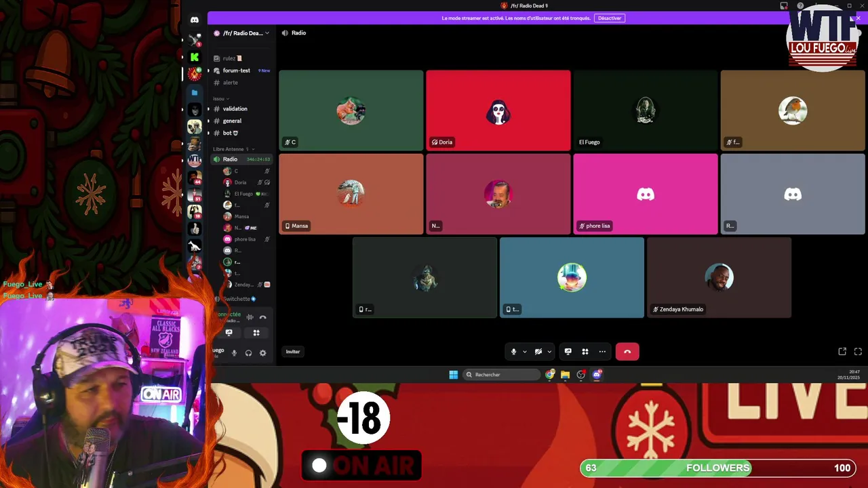Focus Doria's red video tile
This screenshot has width=868, height=488.
click(x=498, y=110)
